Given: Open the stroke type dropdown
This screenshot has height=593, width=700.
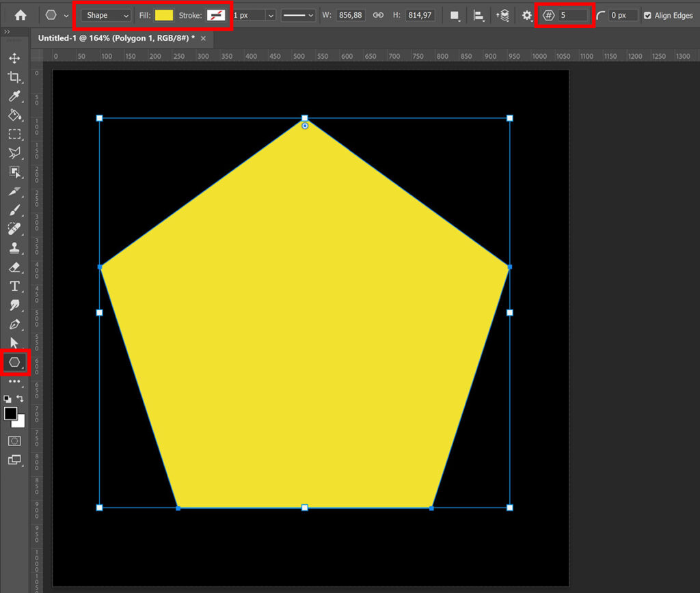Looking at the screenshot, I should 299,14.
